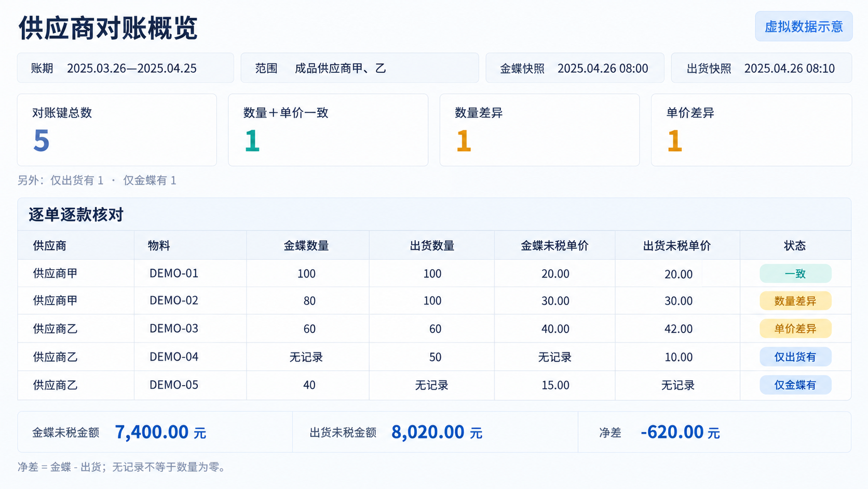Click the 金蝶未税单价 40.00 for DEMO-03
Viewport: 868px width, 489px height.
click(555, 329)
